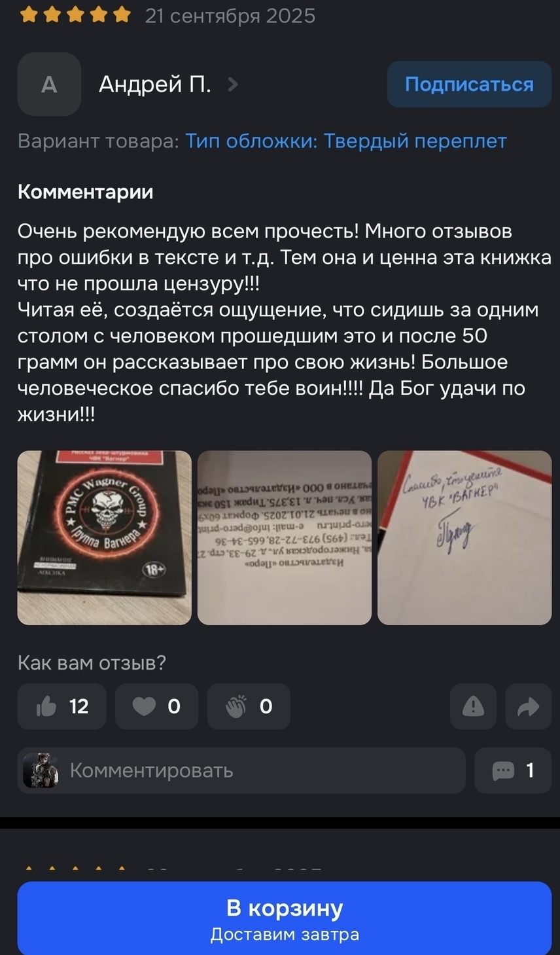
Task: Click the five-star rating row
Action: click(75, 14)
